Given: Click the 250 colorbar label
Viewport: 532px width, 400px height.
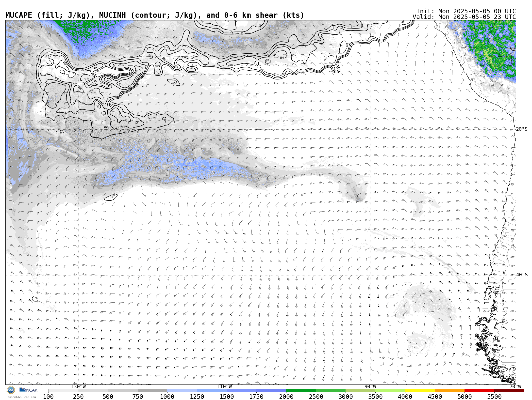Looking at the screenshot, I should [x=78, y=397].
